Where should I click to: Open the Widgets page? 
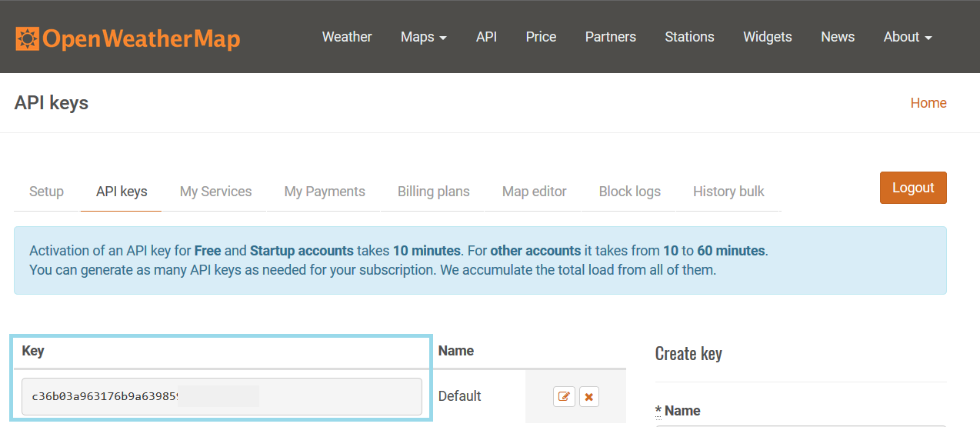[768, 37]
